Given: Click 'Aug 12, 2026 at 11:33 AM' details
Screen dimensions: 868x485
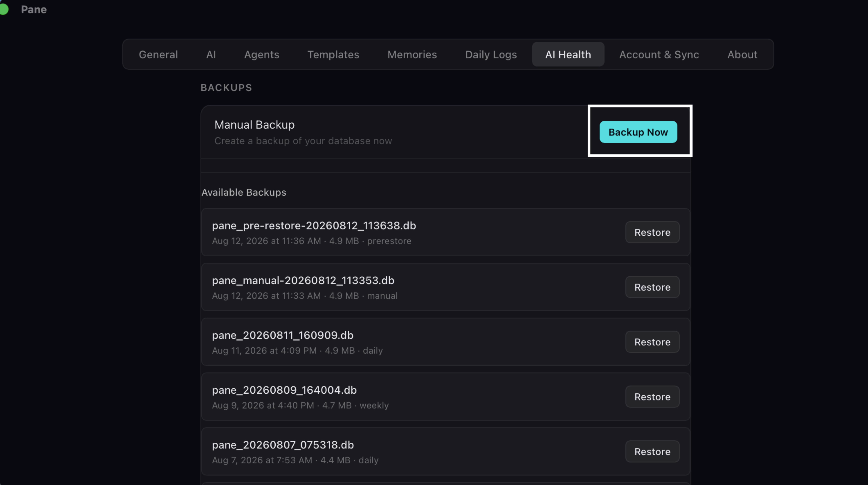Looking at the screenshot, I should coord(305,296).
